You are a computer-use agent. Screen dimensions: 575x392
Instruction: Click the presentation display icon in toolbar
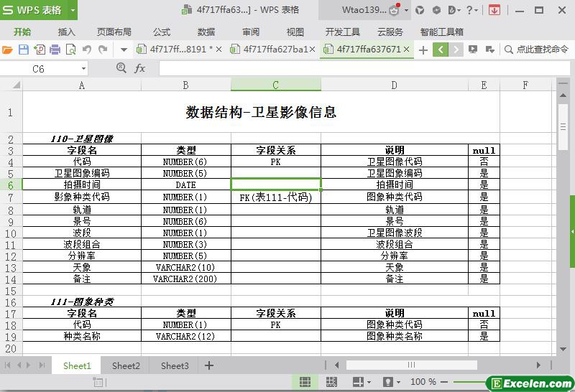[473, 50]
